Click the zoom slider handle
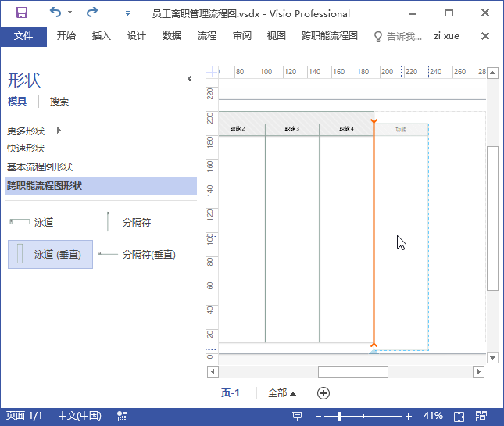This screenshot has height=426, width=504. coord(339,417)
